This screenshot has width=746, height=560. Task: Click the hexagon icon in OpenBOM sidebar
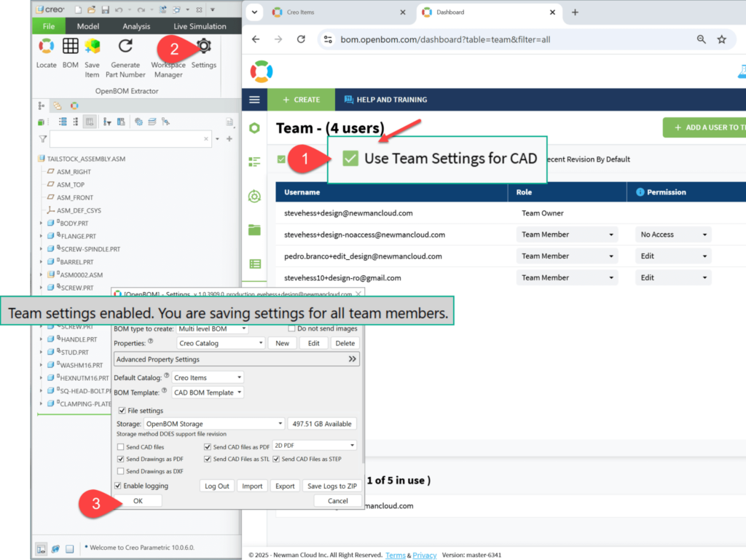tap(254, 128)
